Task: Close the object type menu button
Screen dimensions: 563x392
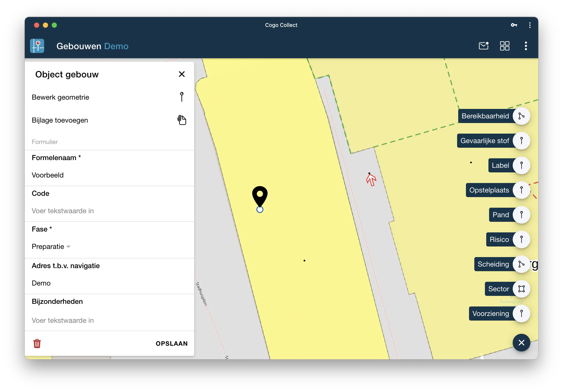Action: click(521, 343)
